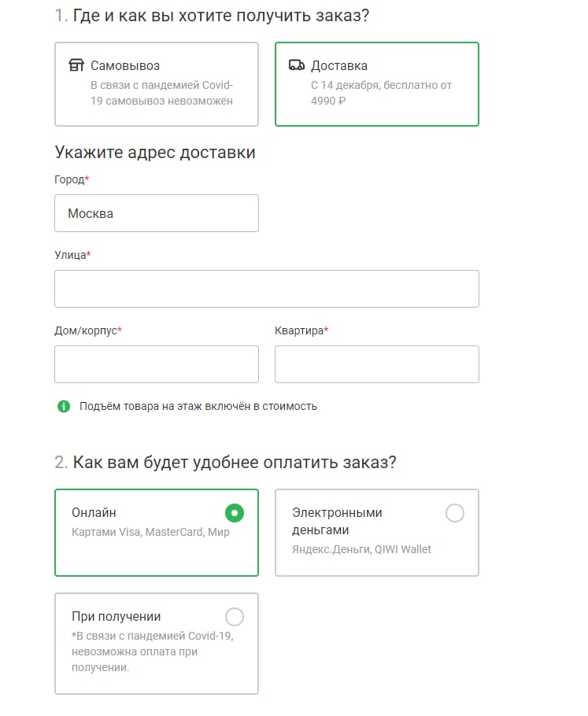This screenshot has height=716, width=588.
Task: Click the Квартира apartment input field
Action: [x=376, y=364]
